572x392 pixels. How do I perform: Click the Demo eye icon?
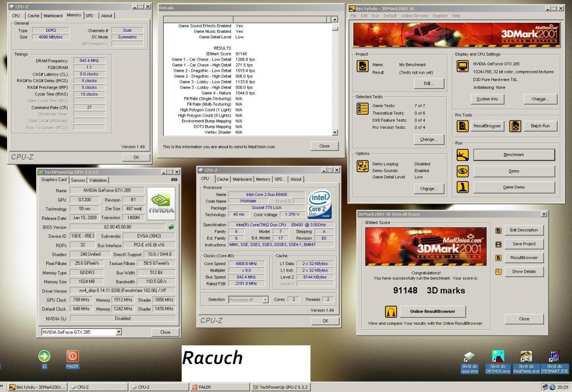point(462,171)
